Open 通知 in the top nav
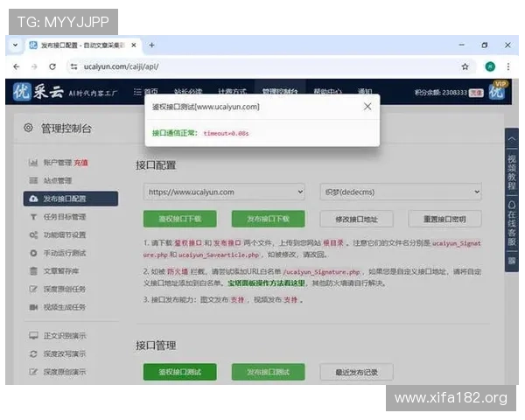The width and height of the screenshot is (525, 420). point(365,91)
